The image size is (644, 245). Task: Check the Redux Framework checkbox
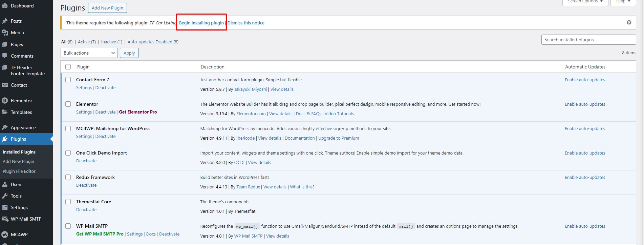pyautogui.click(x=68, y=177)
